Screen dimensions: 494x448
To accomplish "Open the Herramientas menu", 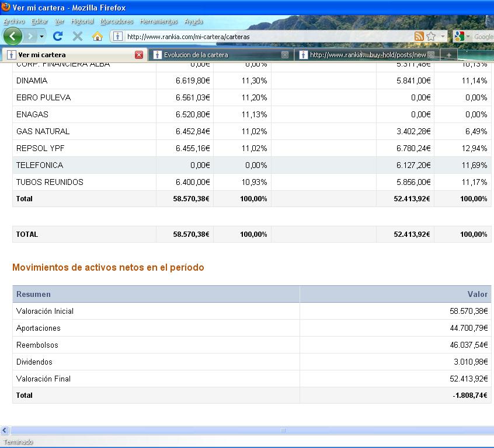I will pos(158,22).
